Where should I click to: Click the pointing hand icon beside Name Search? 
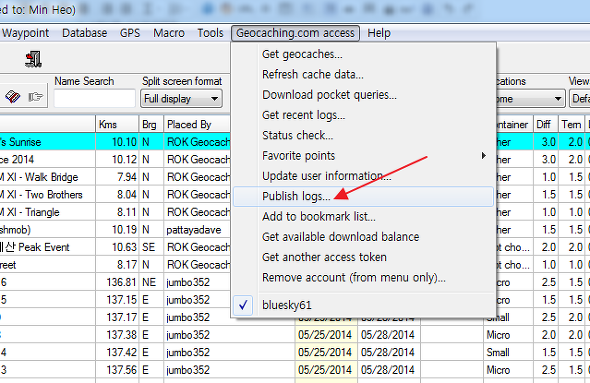pyautogui.click(x=36, y=97)
